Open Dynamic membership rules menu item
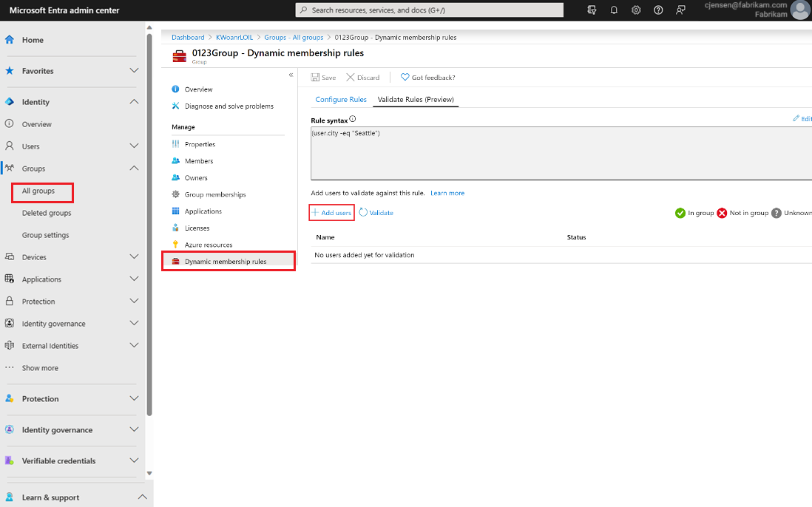812x507 pixels. coord(229,262)
